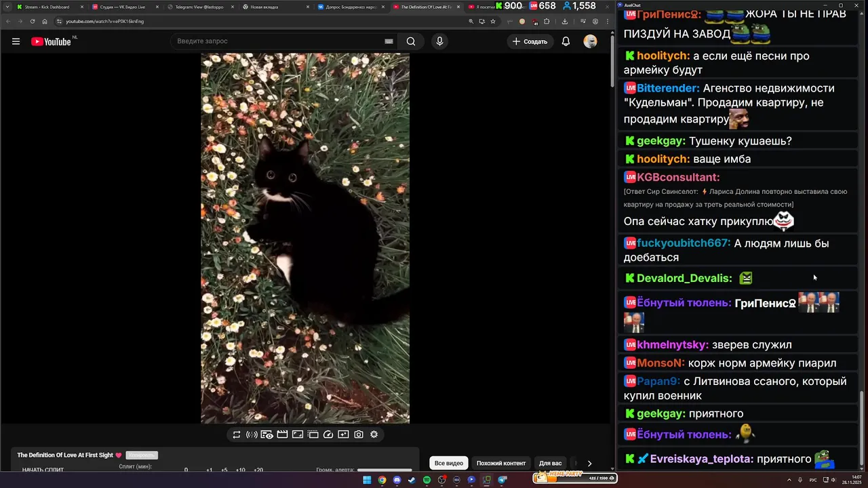Go to the YouTube home logo

point(51,41)
